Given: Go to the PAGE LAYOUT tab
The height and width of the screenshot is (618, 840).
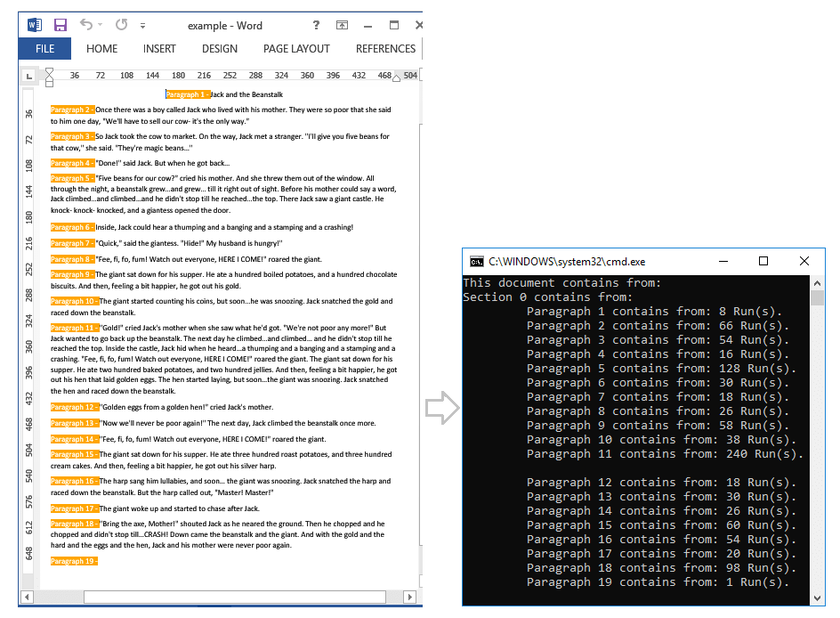Looking at the screenshot, I should pyautogui.click(x=296, y=49).
